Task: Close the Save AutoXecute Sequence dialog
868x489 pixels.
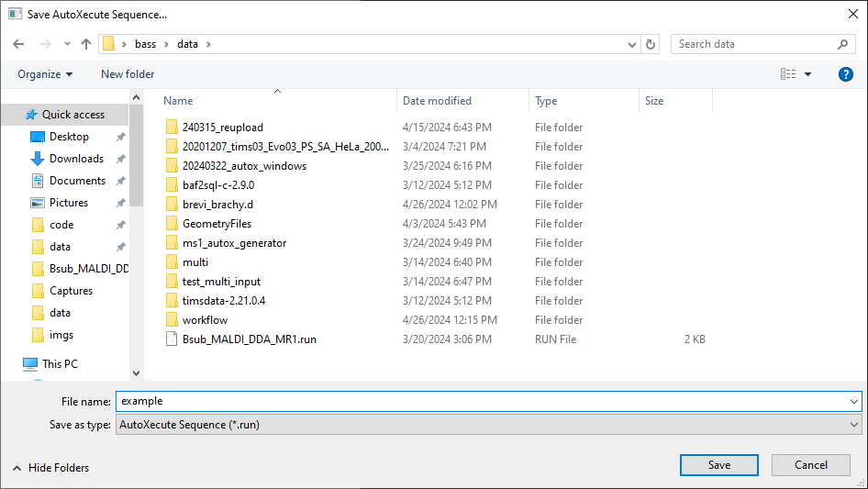Action: tap(853, 14)
